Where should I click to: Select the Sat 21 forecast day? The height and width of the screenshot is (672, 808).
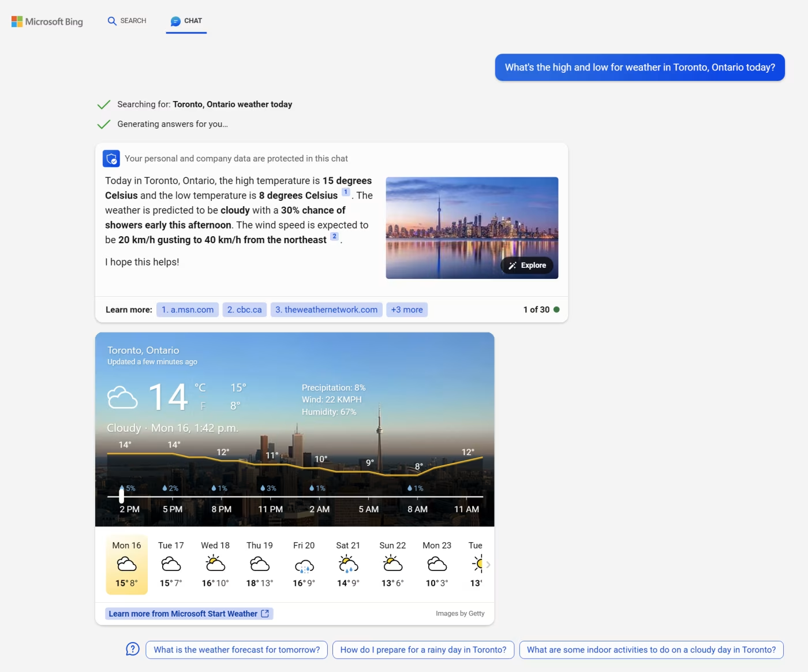click(x=348, y=565)
